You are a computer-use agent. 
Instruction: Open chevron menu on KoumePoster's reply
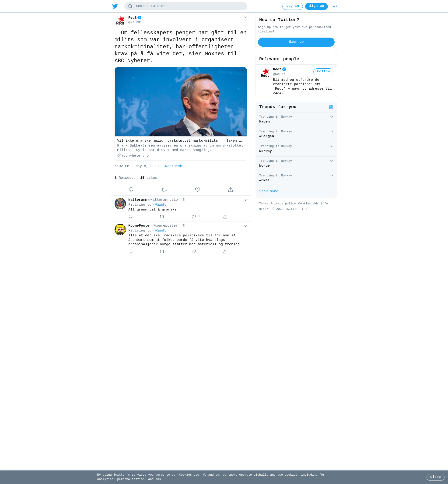[x=245, y=226]
